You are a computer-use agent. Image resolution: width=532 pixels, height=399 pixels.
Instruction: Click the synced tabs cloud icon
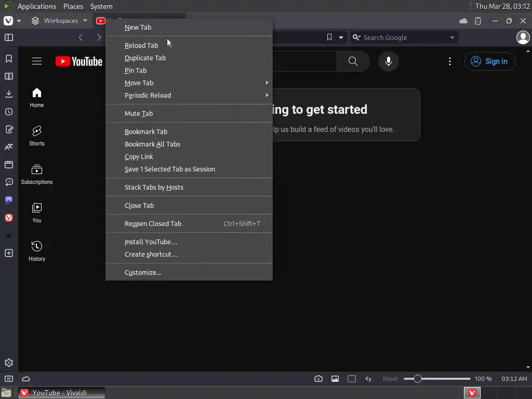tap(463, 21)
